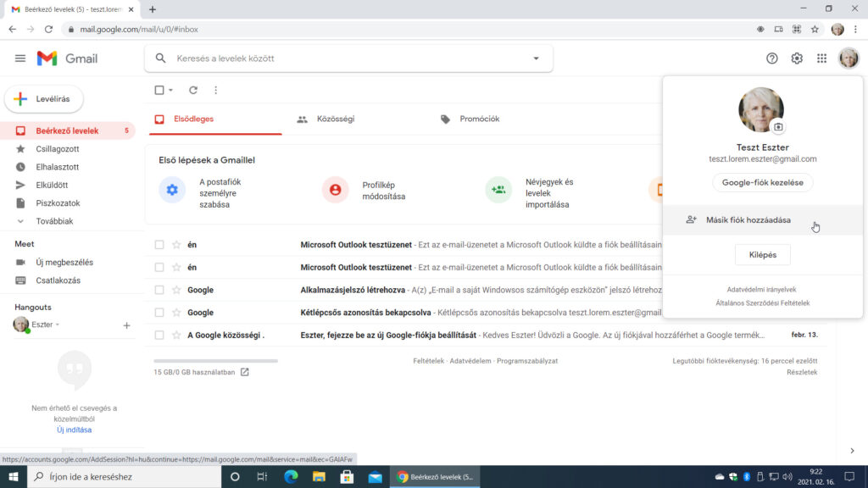868x488 pixels.
Task: Check the Alkalmazásjelszó létrehozva email checkbox
Action: (x=159, y=290)
